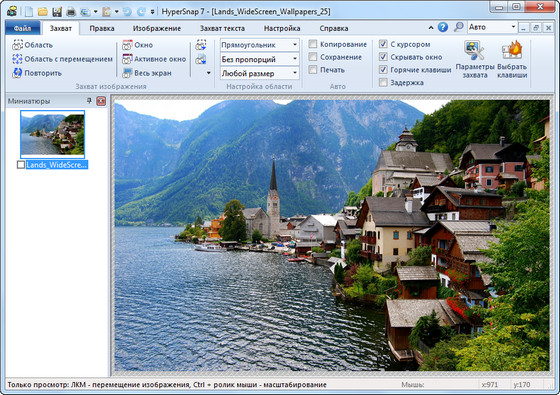
Task: Click the blue help question mark icon
Action: 443,27
